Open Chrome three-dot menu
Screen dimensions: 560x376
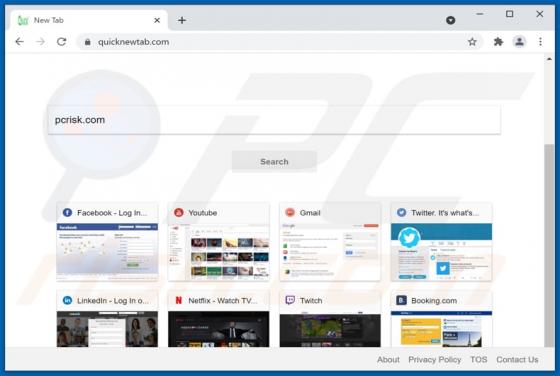(x=540, y=42)
